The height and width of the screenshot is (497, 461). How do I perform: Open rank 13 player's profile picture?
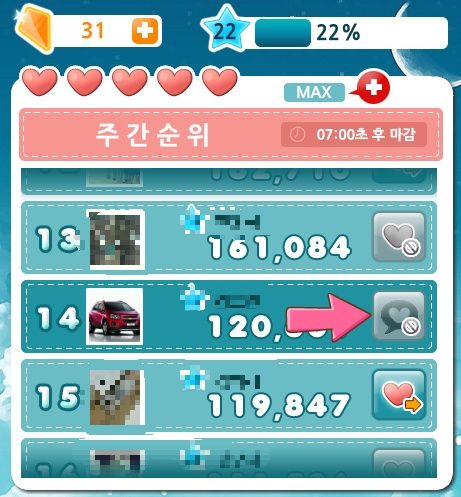117,239
